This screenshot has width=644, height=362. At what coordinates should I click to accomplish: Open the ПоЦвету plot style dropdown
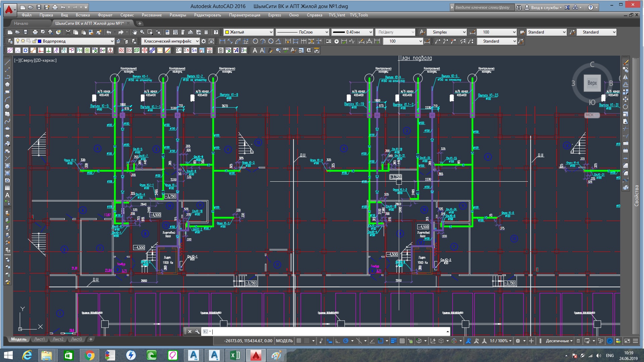pyautogui.click(x=395, y=32)
